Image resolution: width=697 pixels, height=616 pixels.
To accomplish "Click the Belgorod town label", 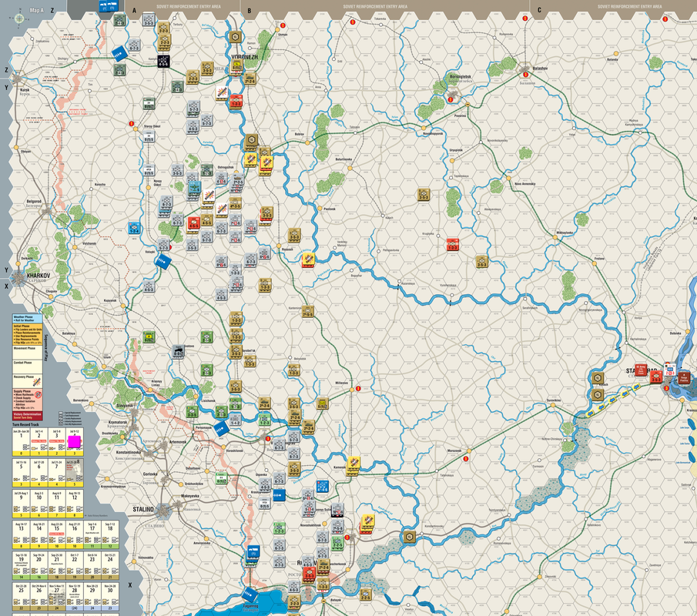I will click(34, 201).
